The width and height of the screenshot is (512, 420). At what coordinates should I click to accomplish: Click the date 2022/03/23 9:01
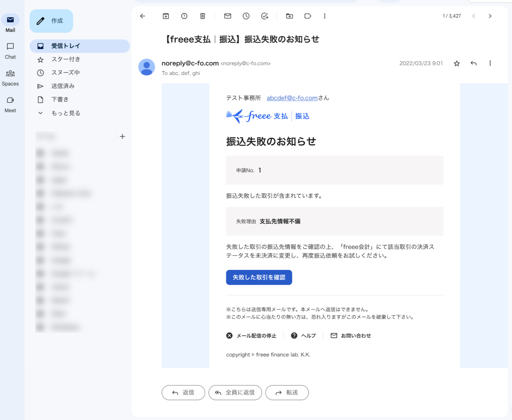pyautogui.click(x=421, y=63)
